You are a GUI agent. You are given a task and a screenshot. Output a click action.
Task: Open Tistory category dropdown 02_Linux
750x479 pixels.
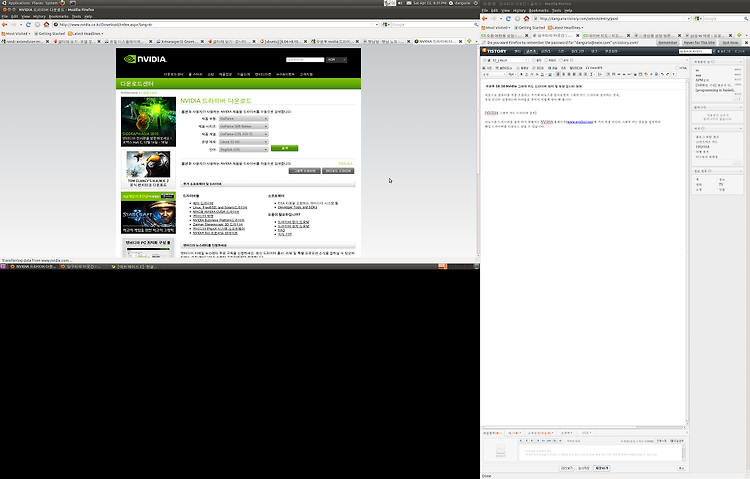click(508, 60)
